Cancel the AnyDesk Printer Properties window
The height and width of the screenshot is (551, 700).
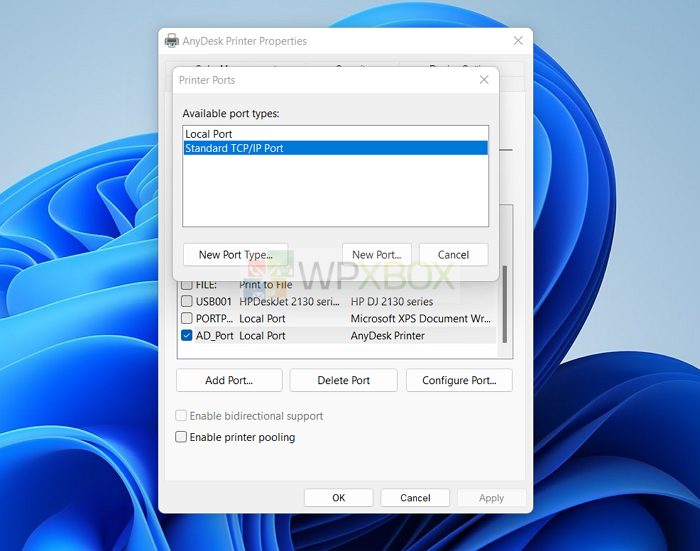(x=415, y=497)
